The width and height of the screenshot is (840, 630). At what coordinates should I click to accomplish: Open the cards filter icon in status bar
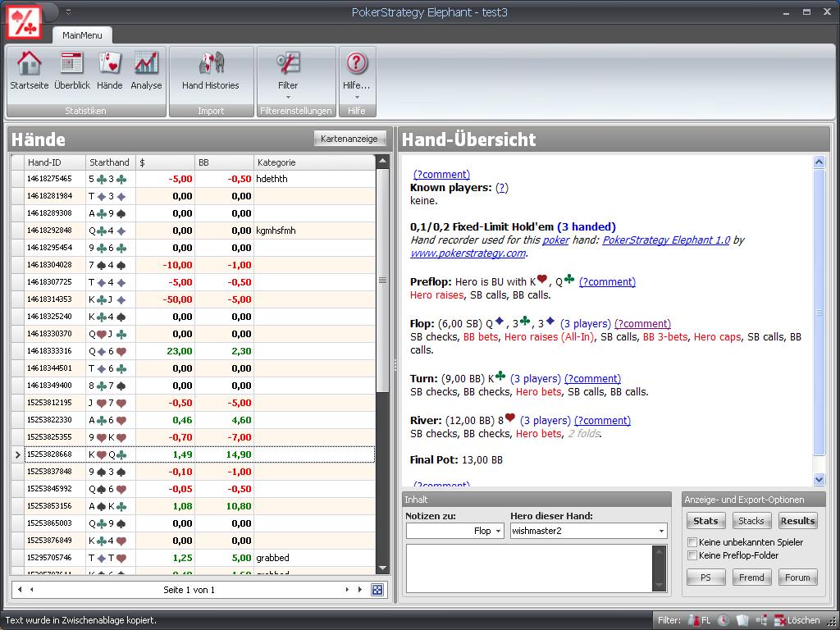tap(742, 620)
